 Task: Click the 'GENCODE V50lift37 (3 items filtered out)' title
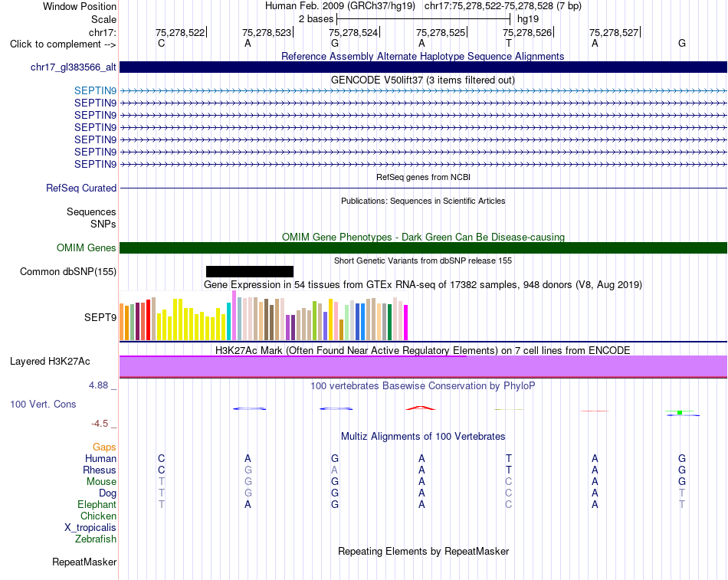coord(423,80)
